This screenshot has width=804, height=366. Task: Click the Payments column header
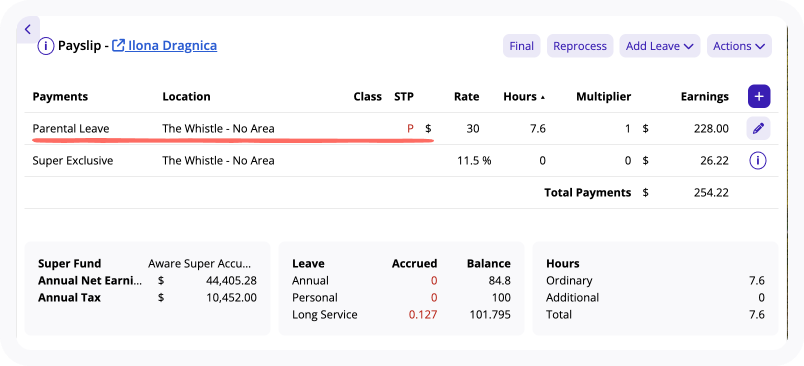pos(60,96)
